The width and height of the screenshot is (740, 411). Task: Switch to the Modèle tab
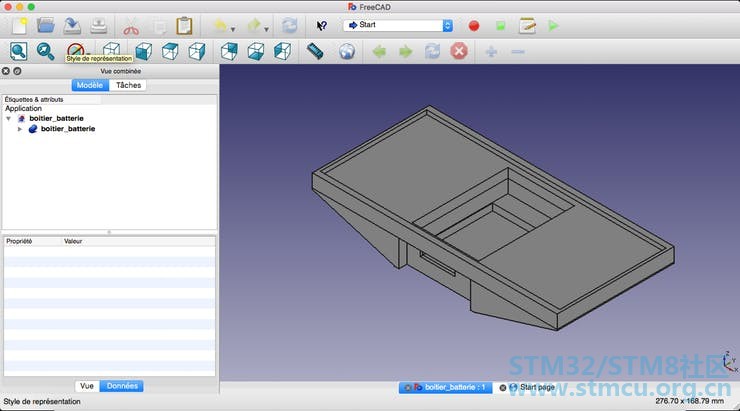point(90,85)
